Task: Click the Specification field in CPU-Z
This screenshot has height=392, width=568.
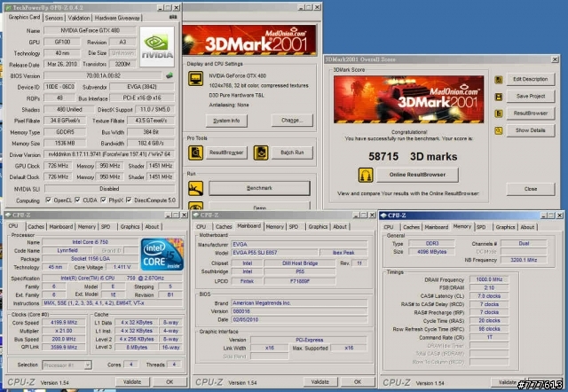Action: pyautogui.click(x=113, y=278)
